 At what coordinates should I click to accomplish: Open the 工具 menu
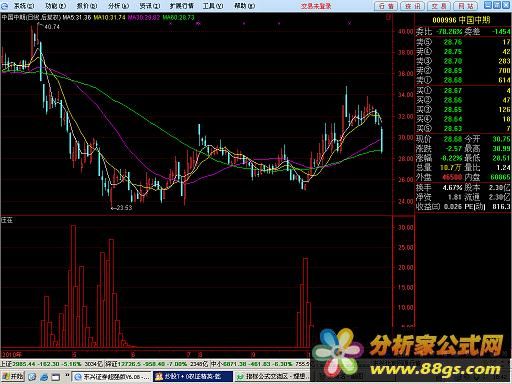pos(213,6)
